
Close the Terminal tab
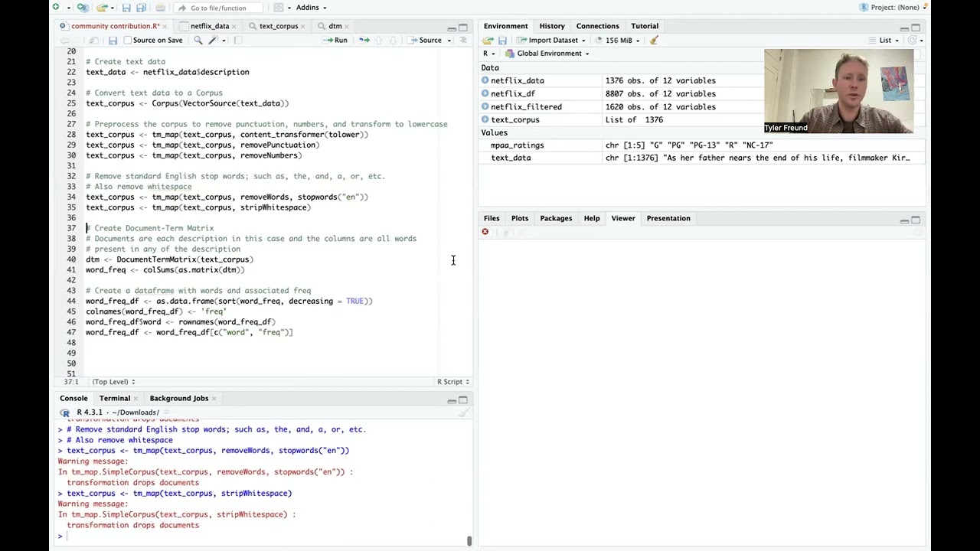coord(136,399)
